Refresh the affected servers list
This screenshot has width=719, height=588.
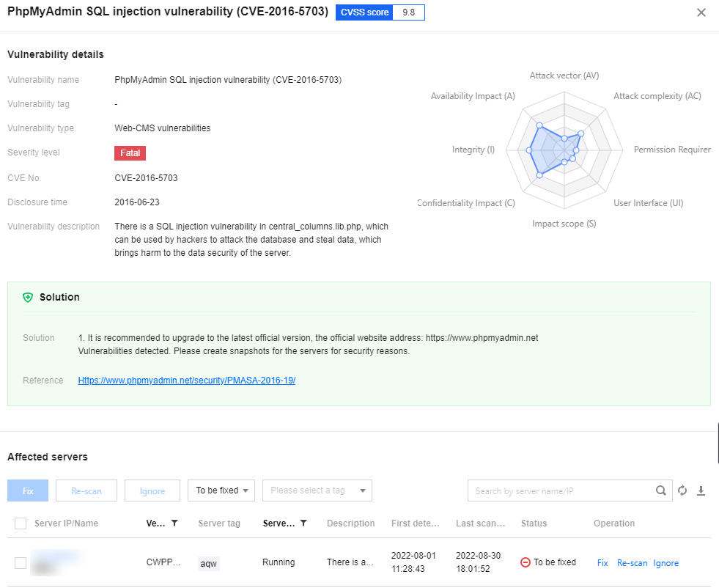[682, 490]
